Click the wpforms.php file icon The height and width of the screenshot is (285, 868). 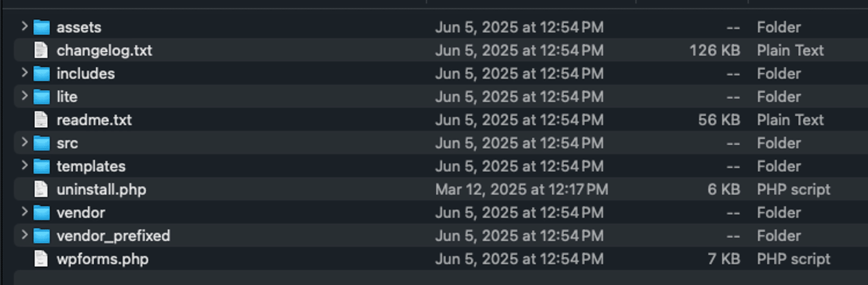[41, 259]
